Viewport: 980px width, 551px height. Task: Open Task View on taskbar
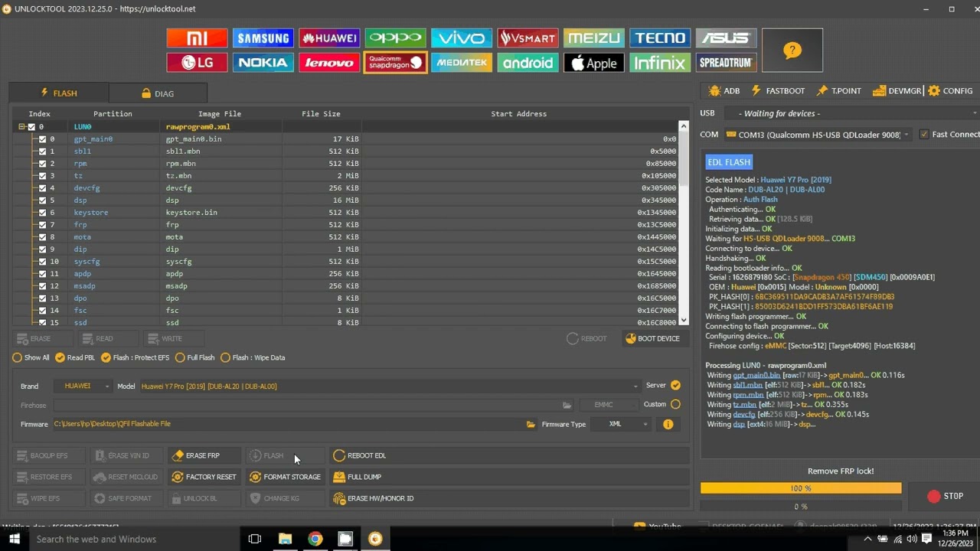(x=255, y=539)
